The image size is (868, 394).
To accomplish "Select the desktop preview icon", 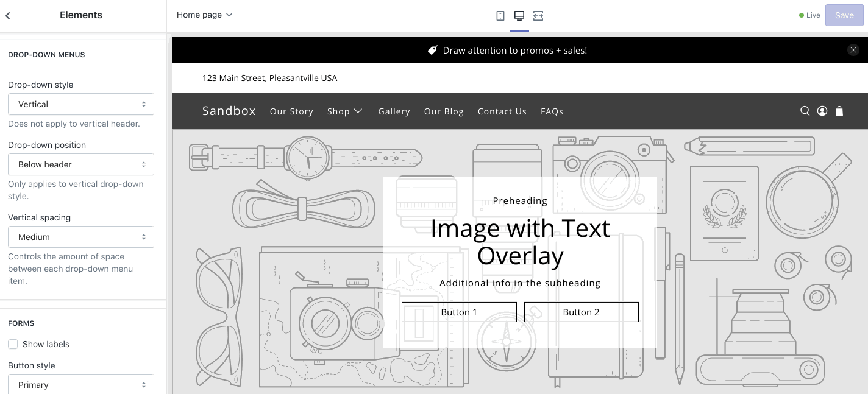I will (x=519, y=15).
